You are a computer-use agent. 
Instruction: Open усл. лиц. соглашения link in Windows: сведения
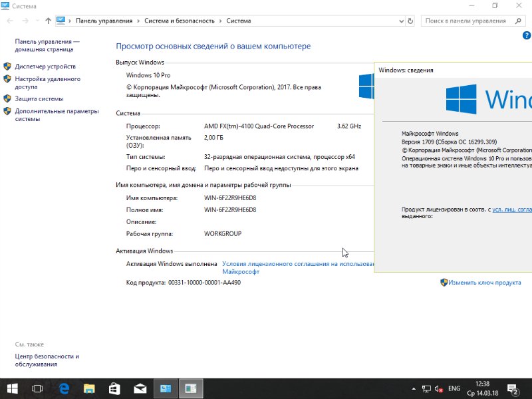512,209
